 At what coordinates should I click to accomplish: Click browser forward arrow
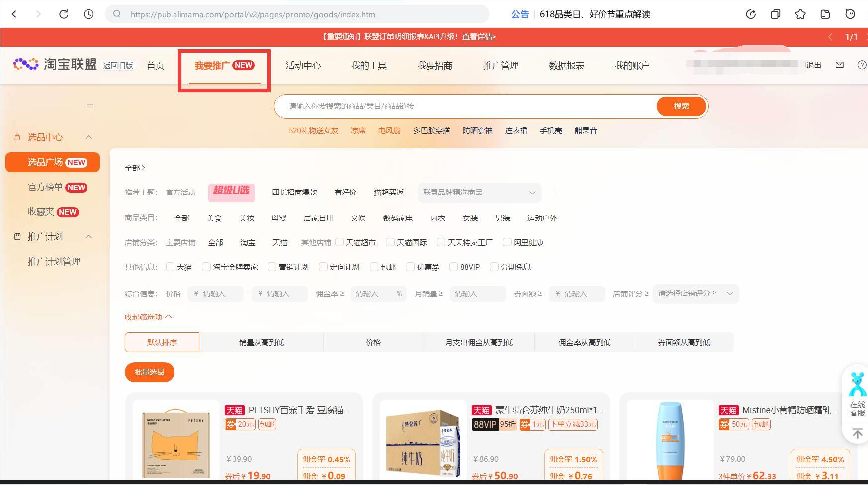[x=38, y=14]
